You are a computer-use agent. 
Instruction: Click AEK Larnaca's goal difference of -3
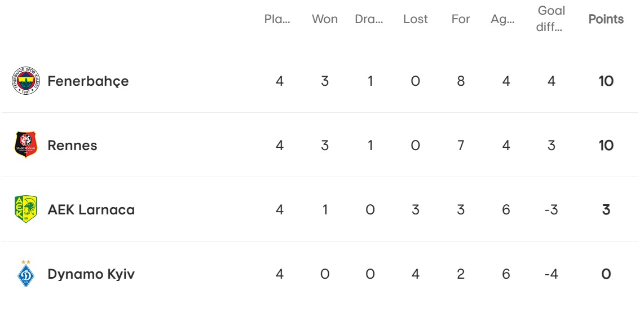click(x=551, y=210)
